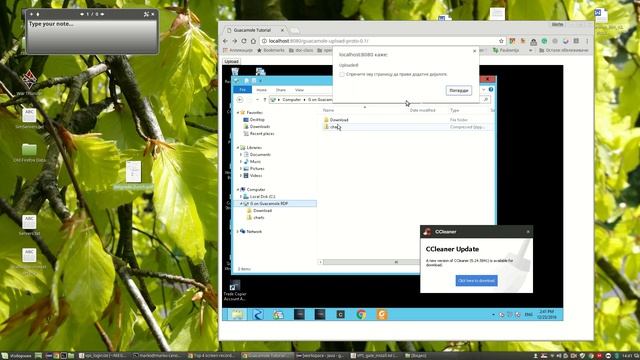Dismiss the CCleaner update popup
640x360 pixels.
tap(528, 231)
